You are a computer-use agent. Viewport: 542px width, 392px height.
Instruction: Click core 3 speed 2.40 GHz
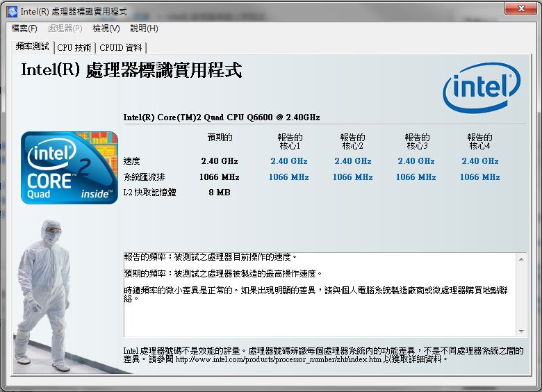(x=416, y=161)
